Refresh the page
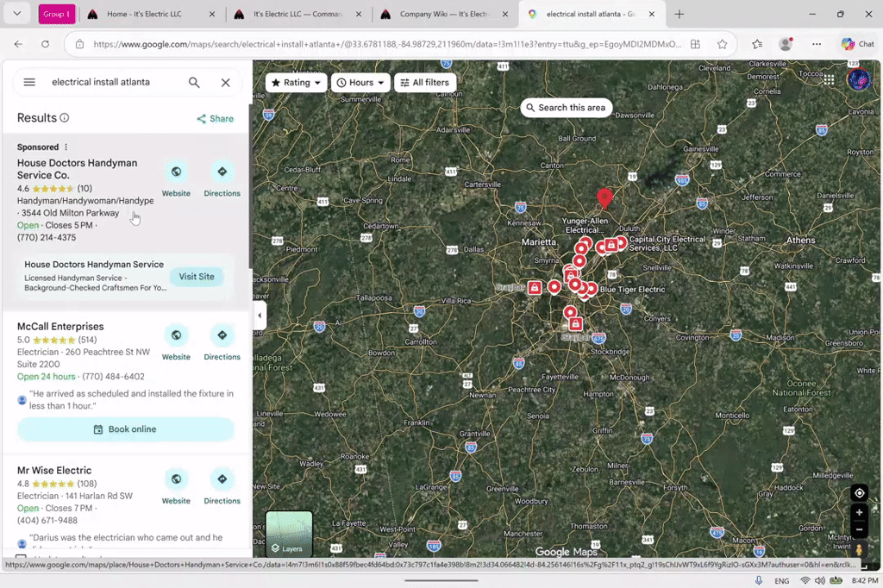This screenshot has width=883, height=588. (x=45, y=44)
